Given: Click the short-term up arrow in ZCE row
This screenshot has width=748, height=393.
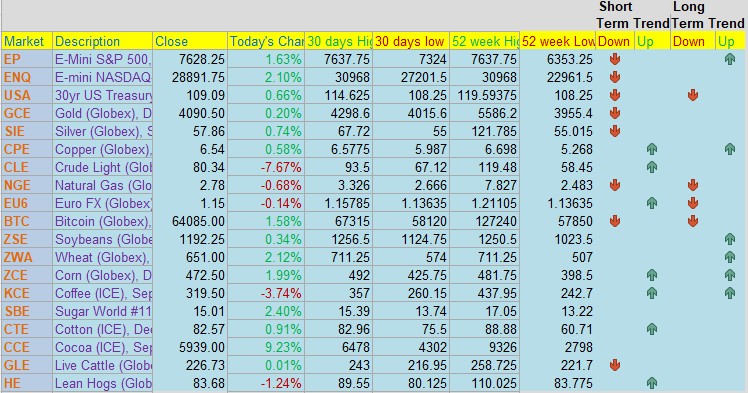Looking at the screenshot, I should point(652,275).
